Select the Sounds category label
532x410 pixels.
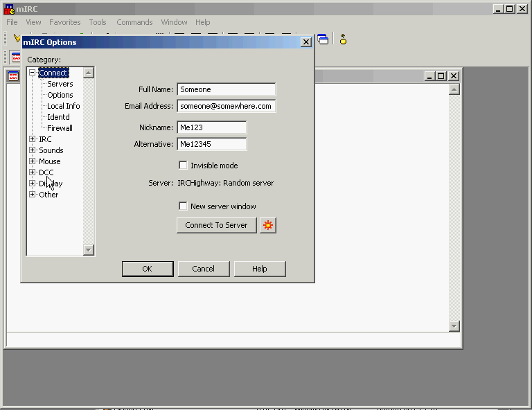pyautogui.click(x=51, y=150)
